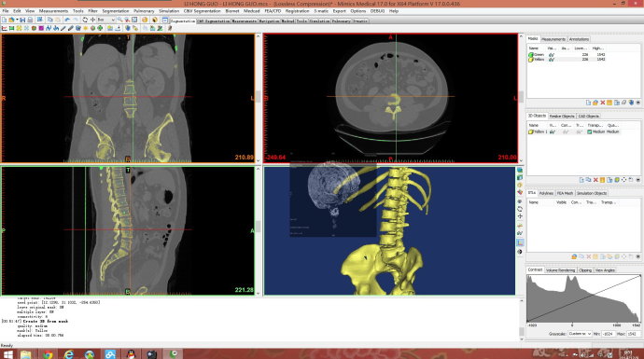Click the coronal view vertical scrollbar
644x359 pixels.
pyautogui.click(x=258, y=98)
